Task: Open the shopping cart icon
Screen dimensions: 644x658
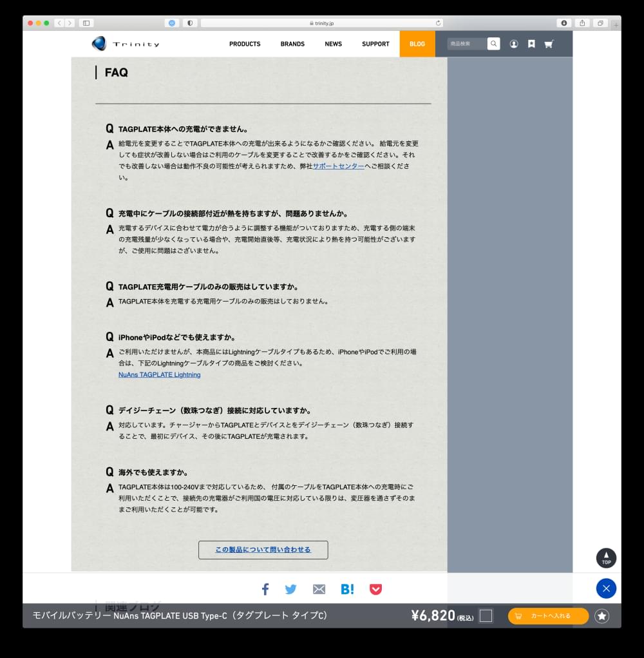Action: click(x=549, y=44)
